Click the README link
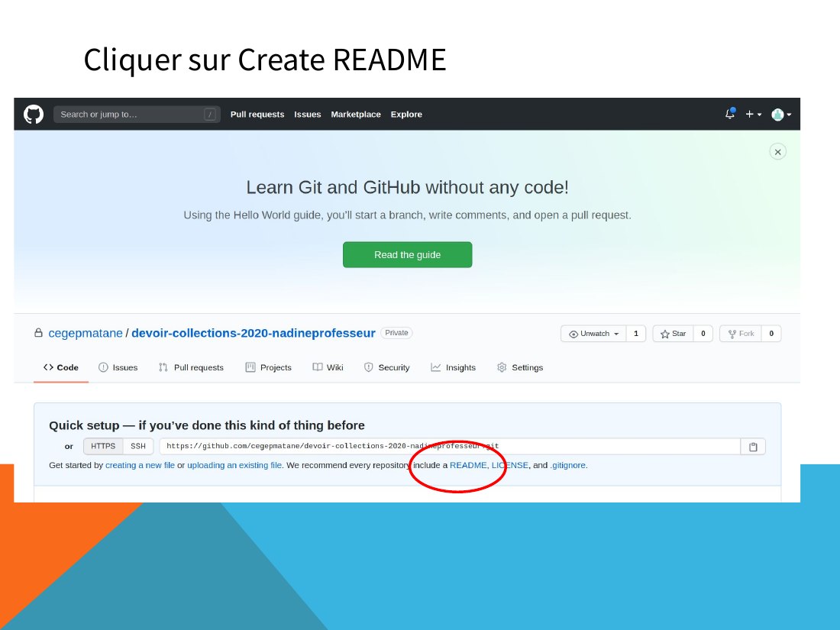 click(x=468, y=465)
